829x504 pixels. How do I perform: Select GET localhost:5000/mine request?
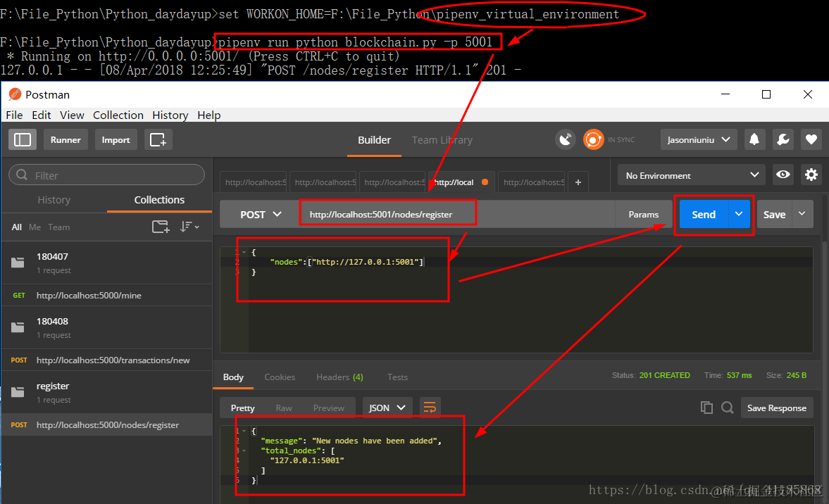[x=107, y=296]
